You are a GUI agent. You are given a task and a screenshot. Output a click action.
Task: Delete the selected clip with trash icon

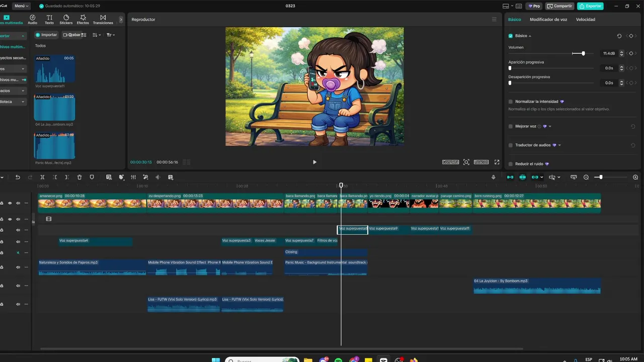tap(79, 177)
